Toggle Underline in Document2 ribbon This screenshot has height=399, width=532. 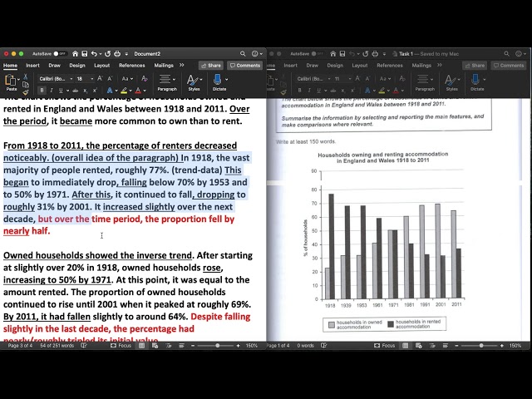coord(61,91)
